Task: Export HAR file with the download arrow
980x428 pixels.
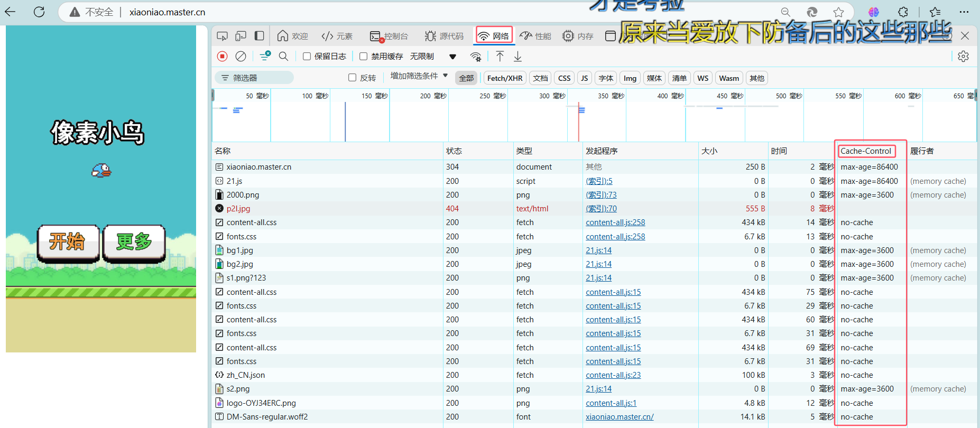Action: (x=518, y=56)
